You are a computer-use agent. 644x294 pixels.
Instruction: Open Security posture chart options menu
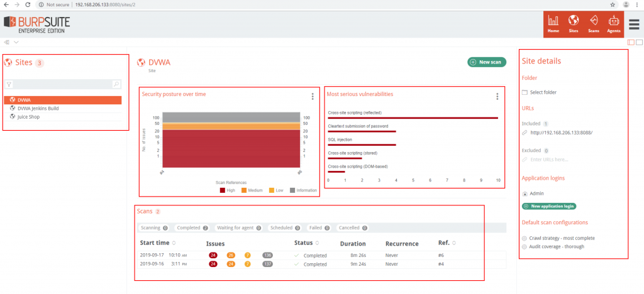312,96
